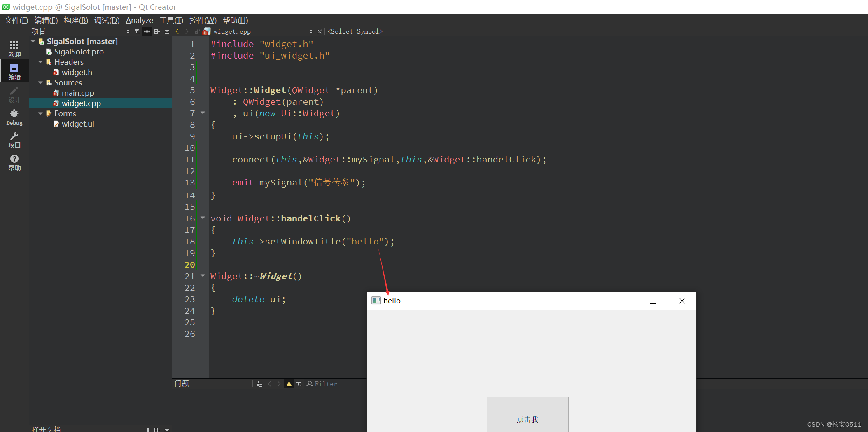
Task: Open the 设计 design mode
Action: click(x=14, y=94)
